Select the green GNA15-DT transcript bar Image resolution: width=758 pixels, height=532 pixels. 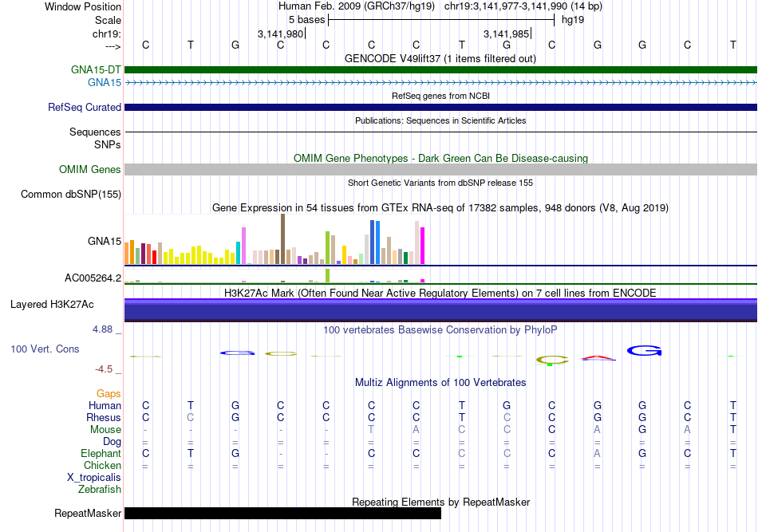(x=440, y=69)
